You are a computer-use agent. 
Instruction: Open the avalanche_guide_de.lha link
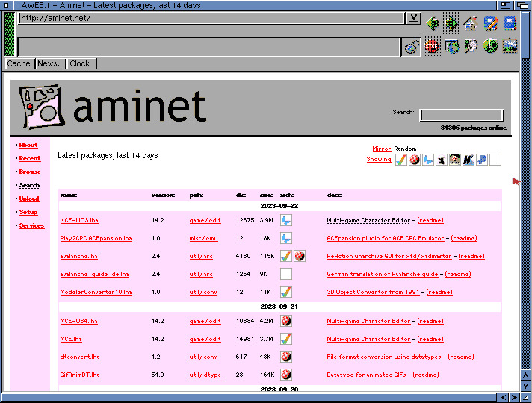[x=94, y=274]
